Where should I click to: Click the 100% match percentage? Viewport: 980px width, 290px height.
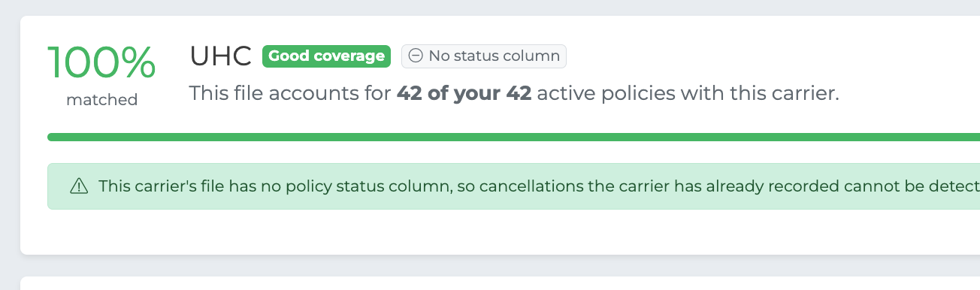click(x=102, y=63)
